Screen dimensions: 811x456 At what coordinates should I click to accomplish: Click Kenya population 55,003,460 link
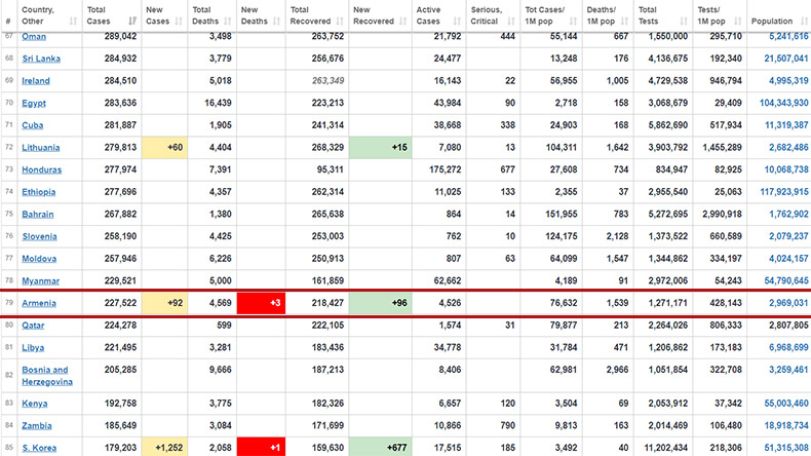(x=786, y=404)
